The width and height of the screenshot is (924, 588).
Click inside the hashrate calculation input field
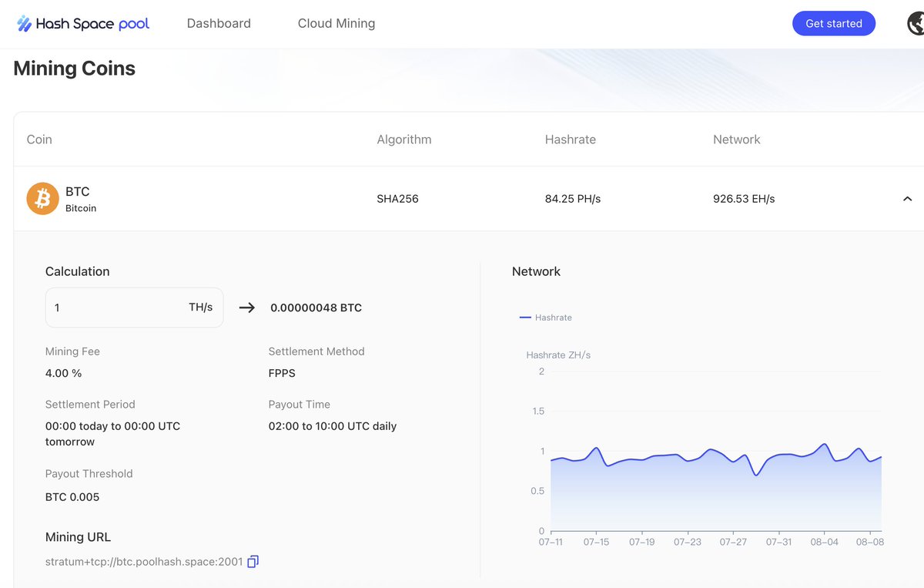pos(108,307)
